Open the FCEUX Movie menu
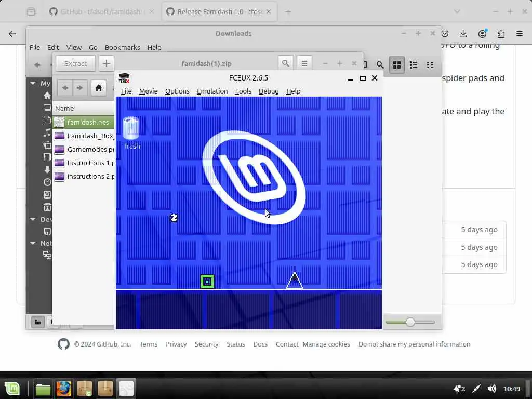 click(x=148, y=91)
